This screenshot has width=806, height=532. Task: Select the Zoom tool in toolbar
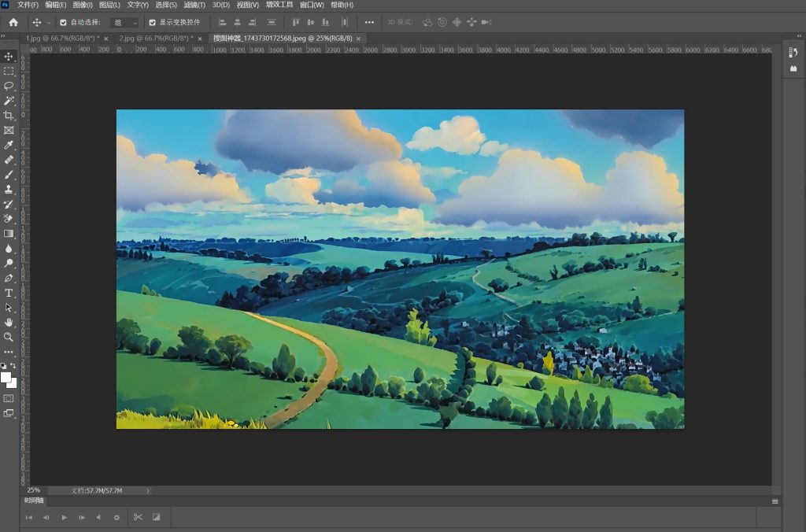(x=9, y=337)
